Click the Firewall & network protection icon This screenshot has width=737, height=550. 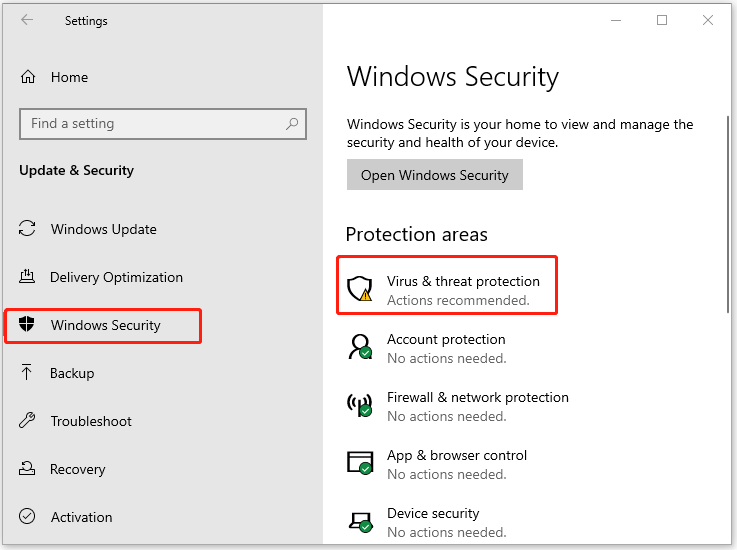click(x=359, y=405)
